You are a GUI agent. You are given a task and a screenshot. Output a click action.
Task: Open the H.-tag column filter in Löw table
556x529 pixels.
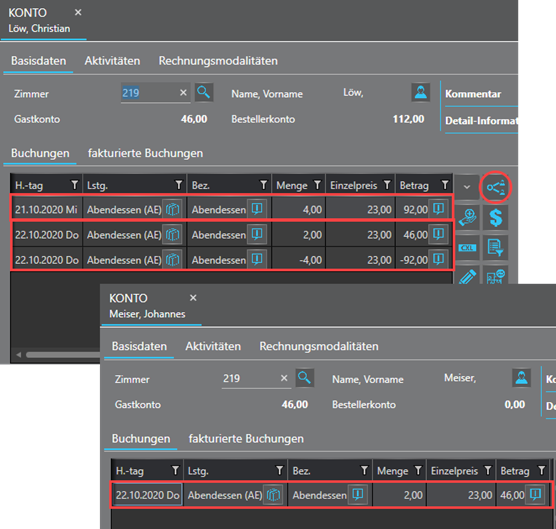[74, 185]
